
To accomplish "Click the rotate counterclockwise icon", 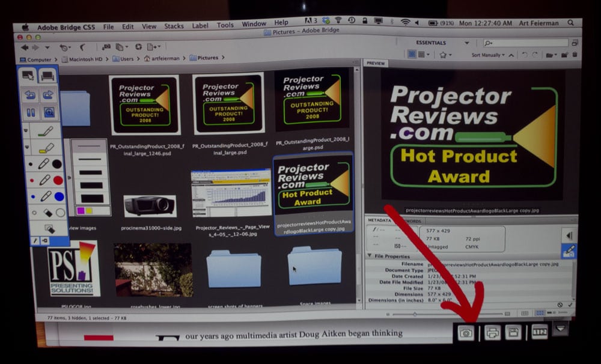I will point(525,55).
